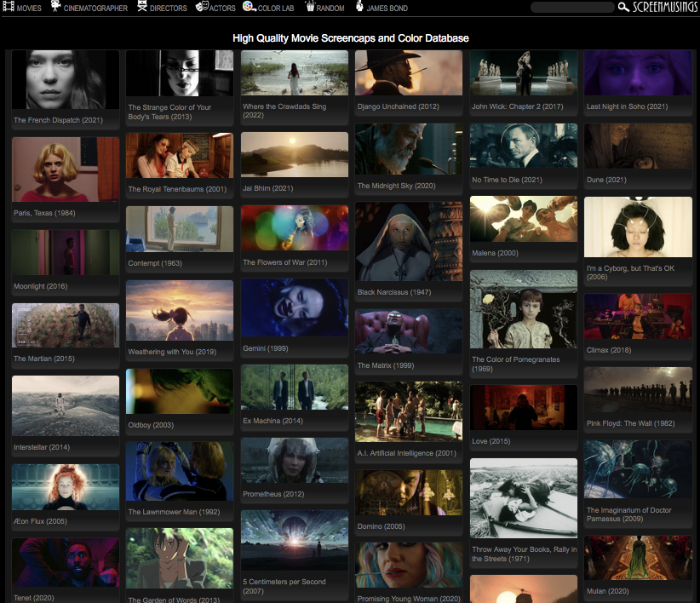The width and height of the screenshot is (700, 603).
Task: Open the Cinematographer menu
Action: (95, 9)
